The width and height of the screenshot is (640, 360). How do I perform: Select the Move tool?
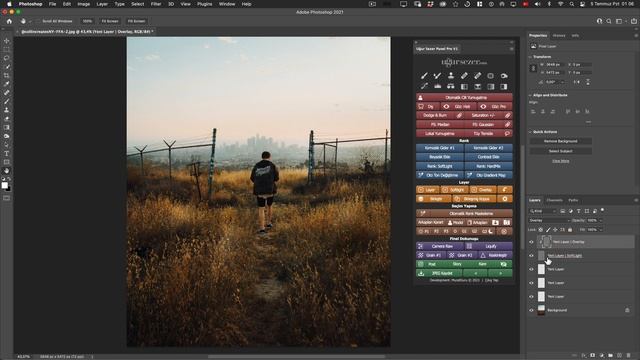coord(7,41)
